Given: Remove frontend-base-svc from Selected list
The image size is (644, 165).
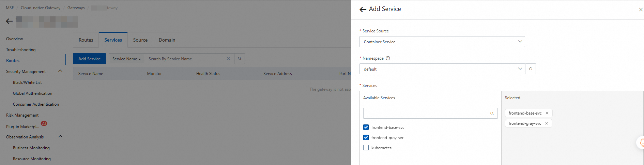Looking at the screenshot, I should click(x=547, y=113).
